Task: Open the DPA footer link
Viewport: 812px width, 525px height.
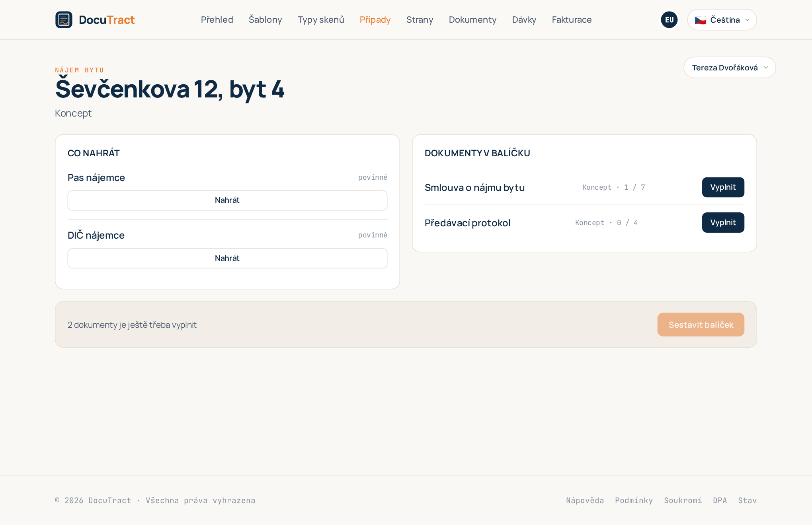Action: [x=720, y=500]
